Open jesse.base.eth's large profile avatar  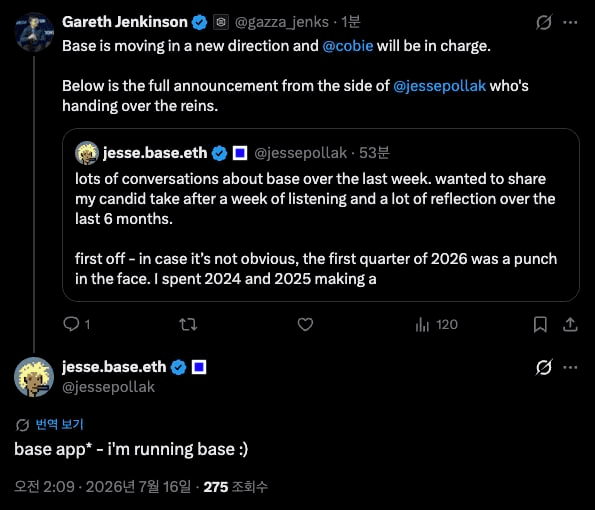(x=34, y=377)
